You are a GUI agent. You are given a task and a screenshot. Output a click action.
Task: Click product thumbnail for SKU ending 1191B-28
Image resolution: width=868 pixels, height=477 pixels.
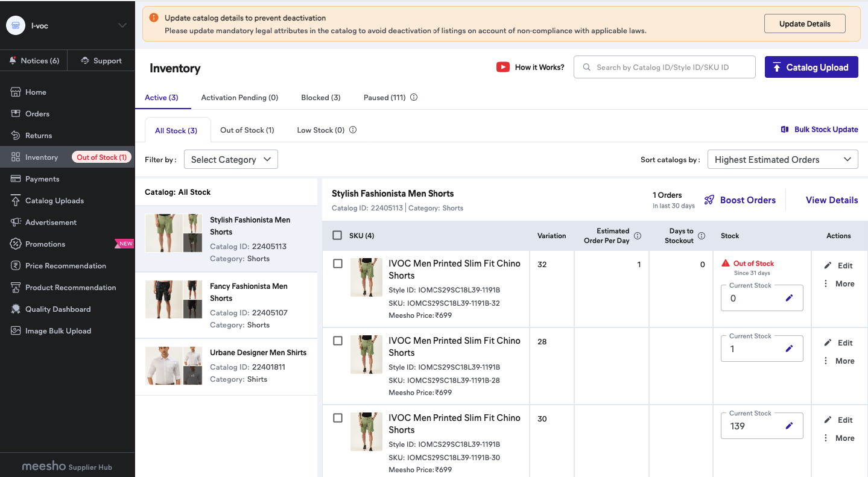point(367,355)
